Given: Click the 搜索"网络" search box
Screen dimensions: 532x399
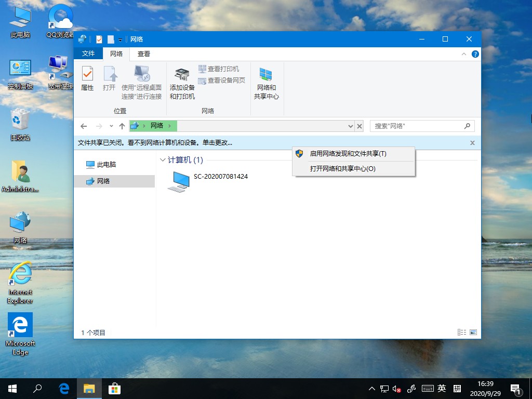Looking at the screenshot, I should point(416,126).
